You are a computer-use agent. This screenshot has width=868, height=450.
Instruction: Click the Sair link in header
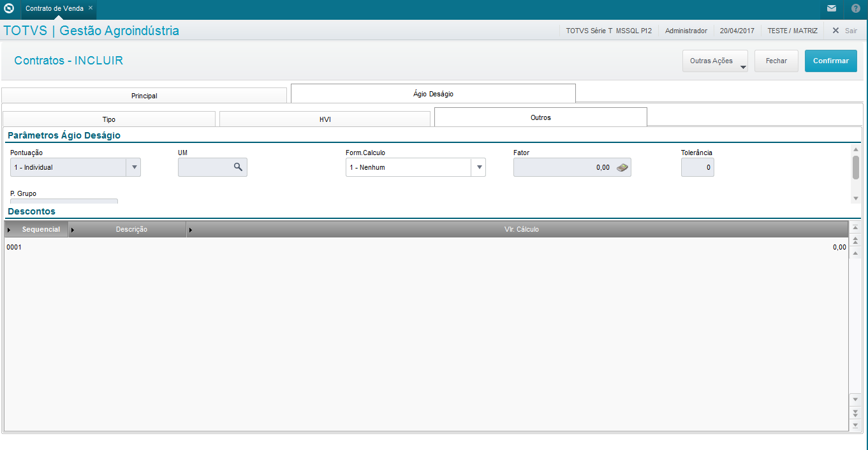[851, 31]
